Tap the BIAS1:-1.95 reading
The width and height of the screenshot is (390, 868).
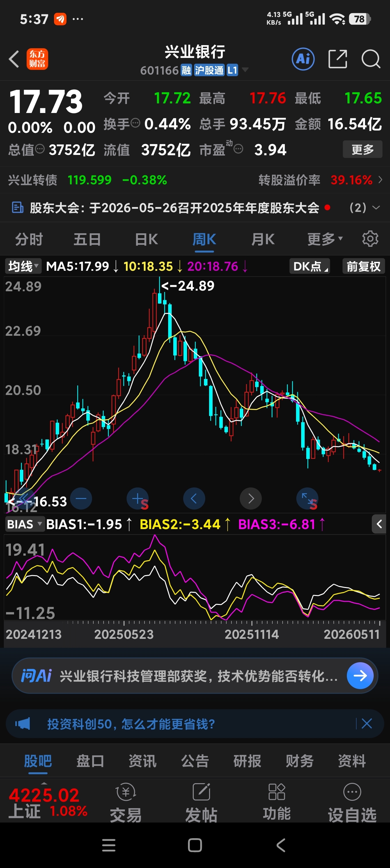84,524
